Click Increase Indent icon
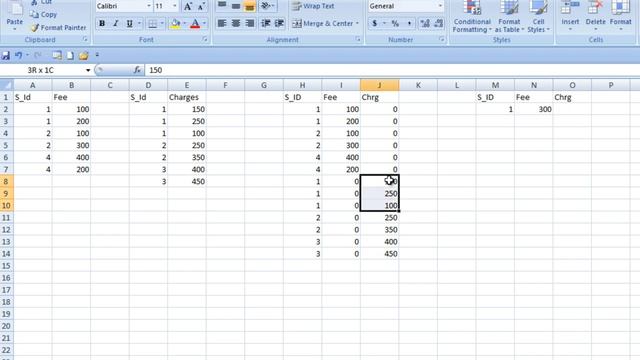Viewport: 640px width, 360px height. coord(280,23)
